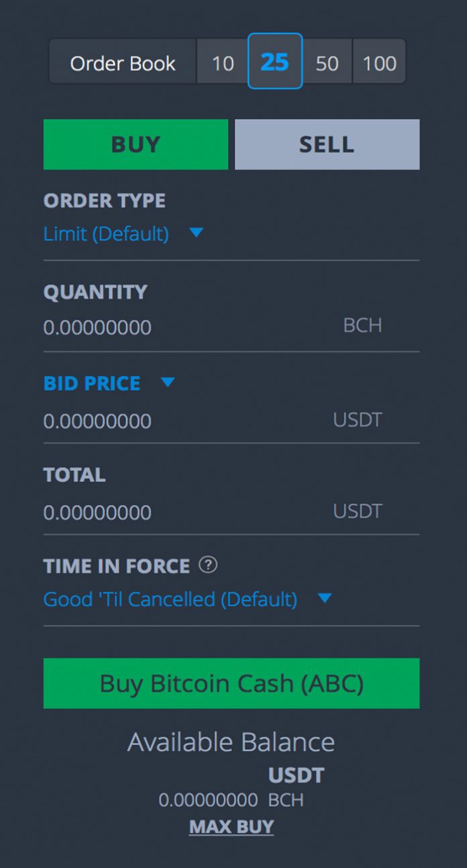Click the Time in Force help icon
The image size is (467, 868).
click(x=208, y=565)
